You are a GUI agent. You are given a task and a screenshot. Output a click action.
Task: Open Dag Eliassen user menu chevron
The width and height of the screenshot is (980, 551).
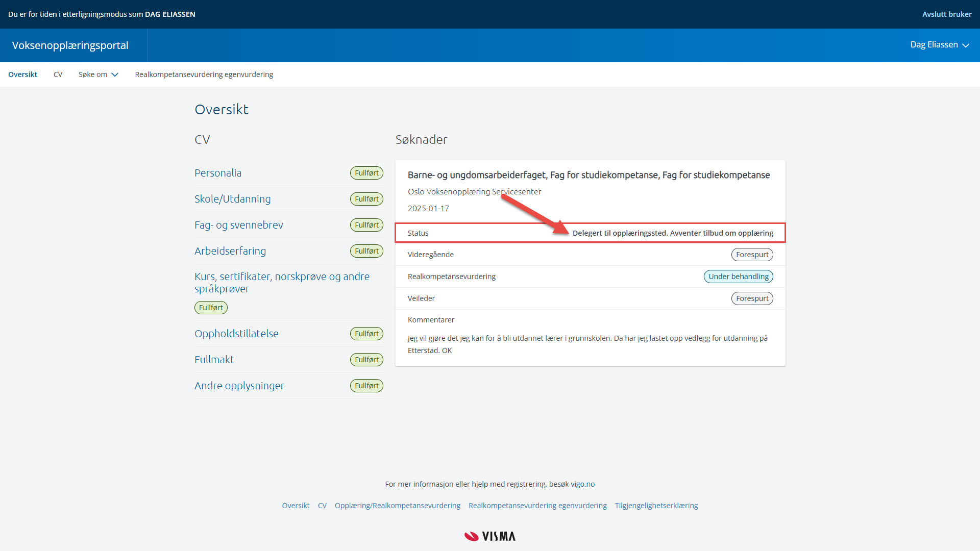coord(966,45)
